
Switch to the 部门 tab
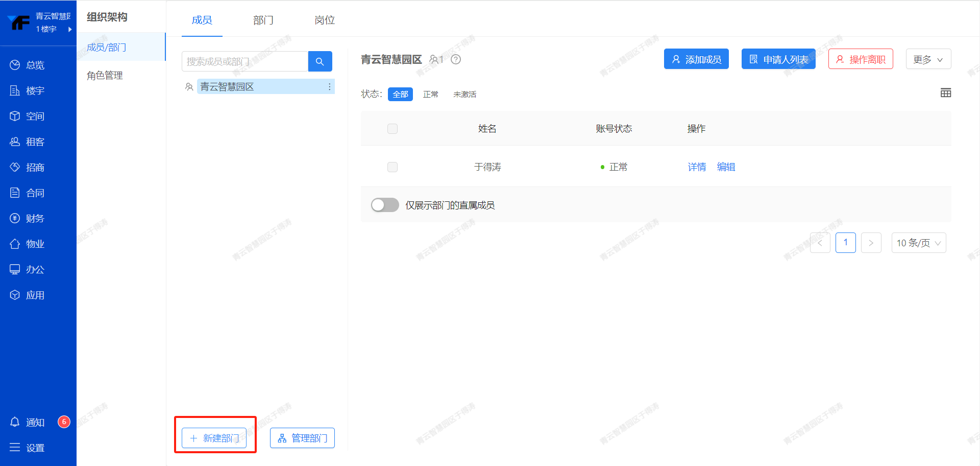click(263, 20)
